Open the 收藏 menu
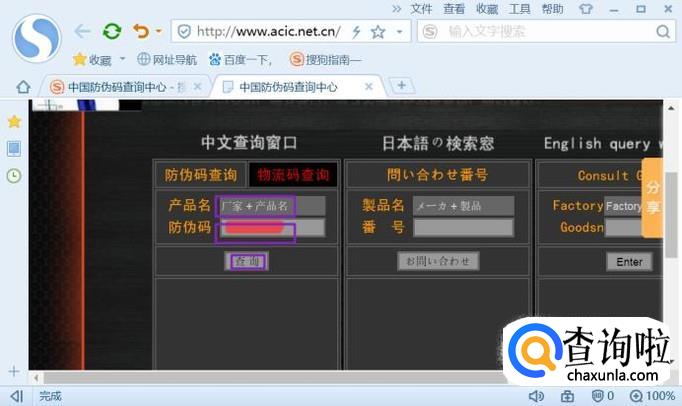Viewport: 682px width, 406px height. click(487, 9)
